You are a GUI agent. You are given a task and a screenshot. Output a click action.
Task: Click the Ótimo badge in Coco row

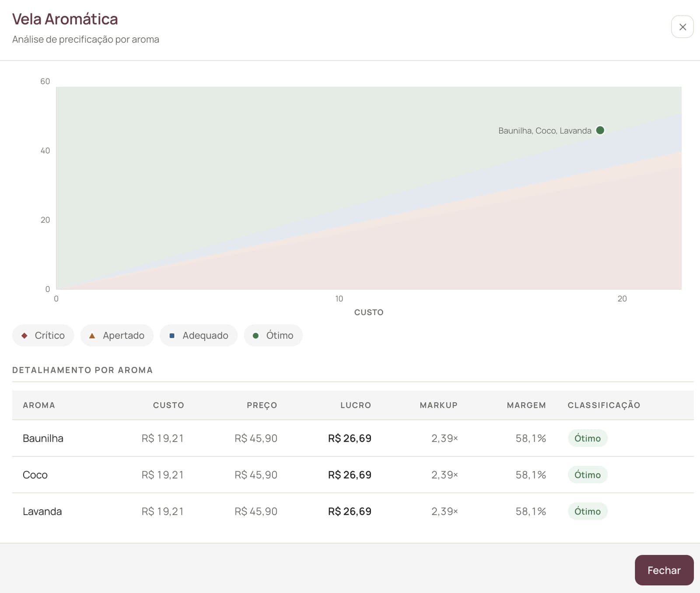(588, 475)
